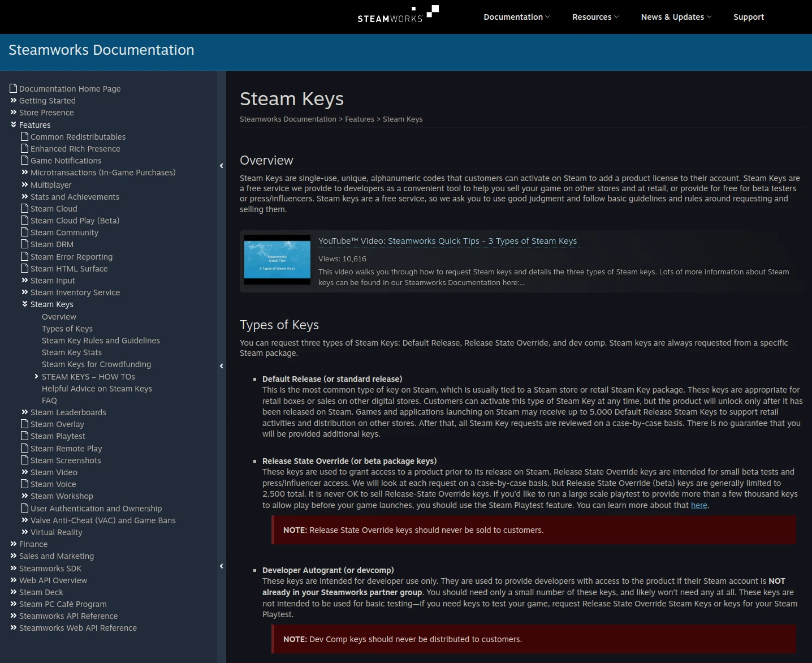Image resolution: width=812 pixels, height=663 pixels.
Task: Click the Features breadcrumb link
Action: click(x=360, y=119)
